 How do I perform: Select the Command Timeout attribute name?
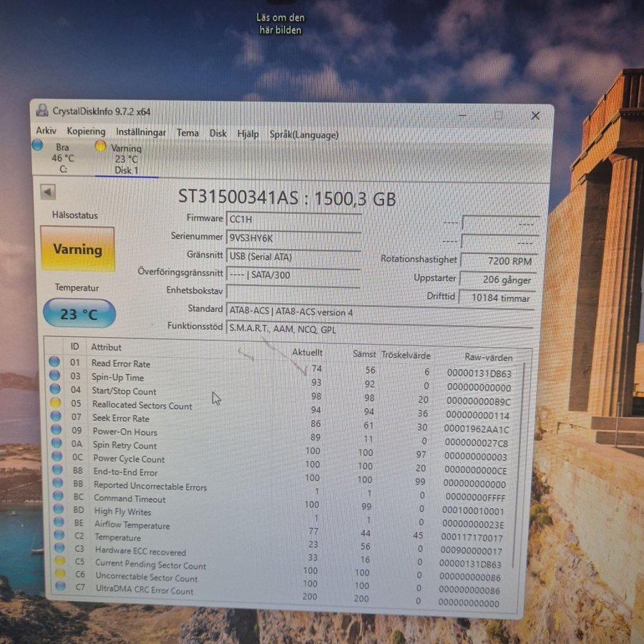click(130, 499)
